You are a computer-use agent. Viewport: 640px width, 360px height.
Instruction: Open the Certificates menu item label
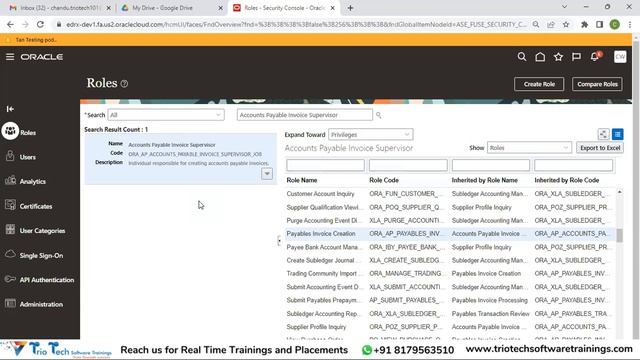[36, 207]
